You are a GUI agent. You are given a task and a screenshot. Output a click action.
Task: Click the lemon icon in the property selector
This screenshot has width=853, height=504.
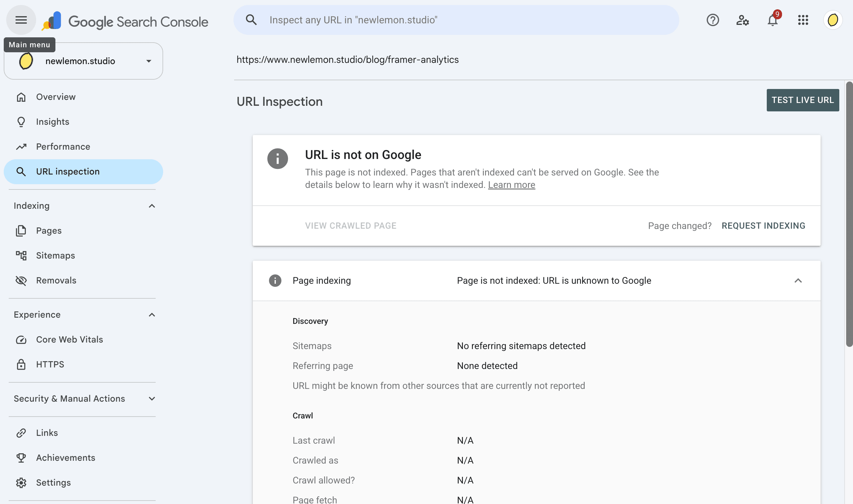(x=26, y=61)
